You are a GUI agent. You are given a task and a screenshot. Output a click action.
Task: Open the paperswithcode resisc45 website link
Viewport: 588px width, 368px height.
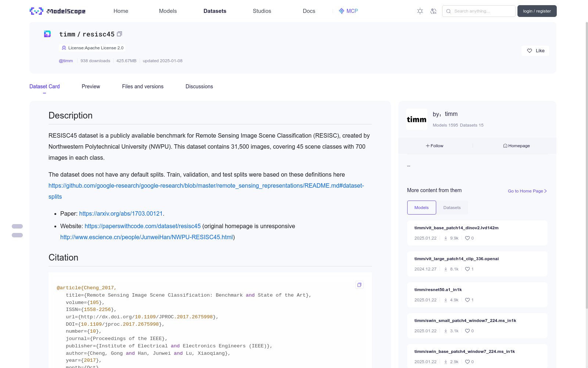(x=143, y=226)
